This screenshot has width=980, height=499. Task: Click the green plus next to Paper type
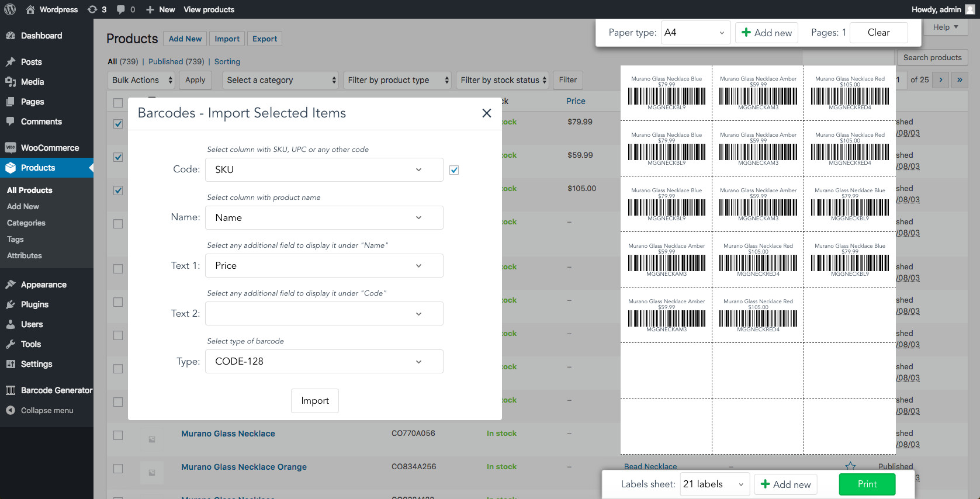pos(746,33)
